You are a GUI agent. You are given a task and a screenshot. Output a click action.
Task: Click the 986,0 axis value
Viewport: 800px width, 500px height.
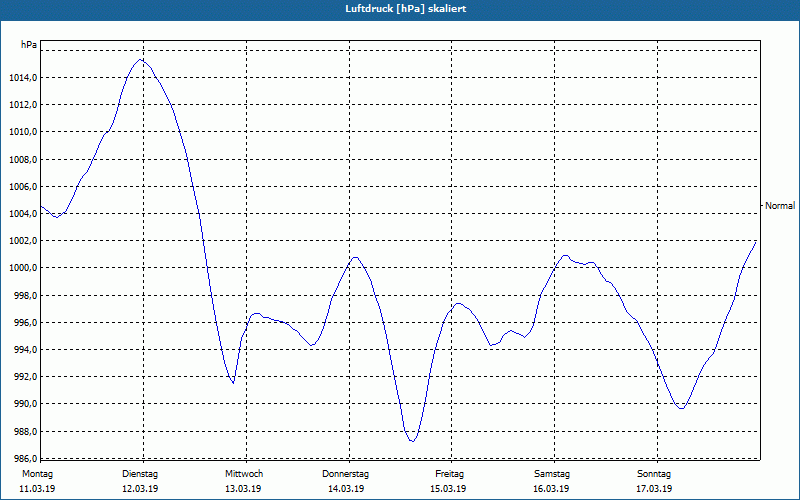[x=25, y=458]
